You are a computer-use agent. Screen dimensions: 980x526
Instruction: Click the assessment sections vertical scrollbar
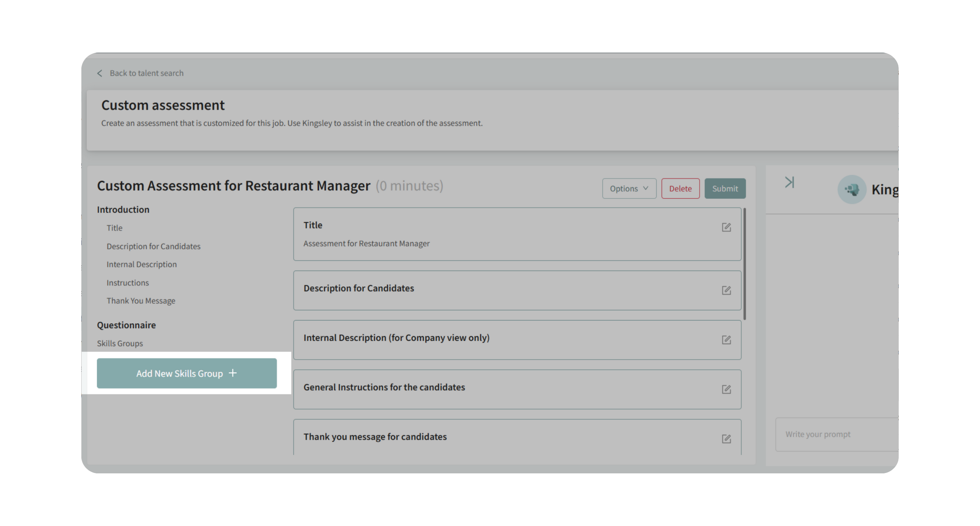744,263
